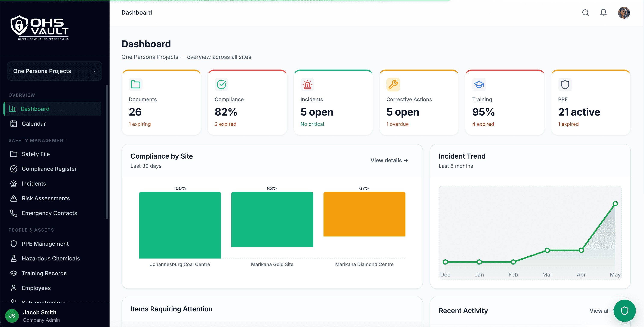Click the Jan data point on Incident Trend
The height and width of the screenshot is (327, 644).
[479, 262]
